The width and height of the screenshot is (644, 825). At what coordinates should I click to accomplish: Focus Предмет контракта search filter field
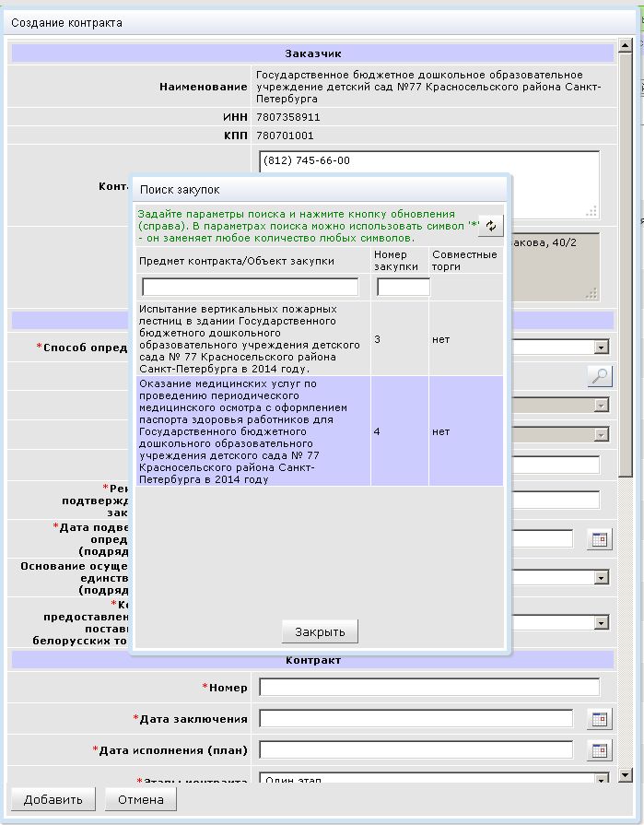[x=251, y=287]
